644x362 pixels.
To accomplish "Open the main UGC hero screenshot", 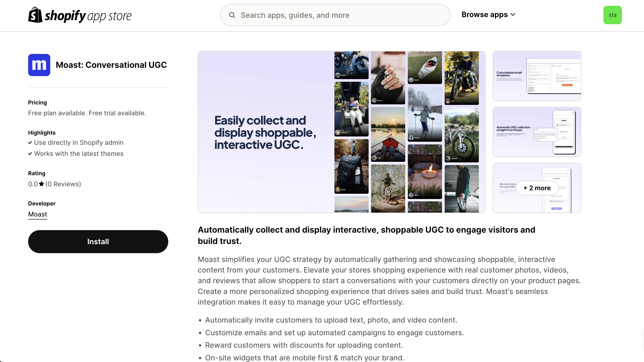I will (341, 132).
